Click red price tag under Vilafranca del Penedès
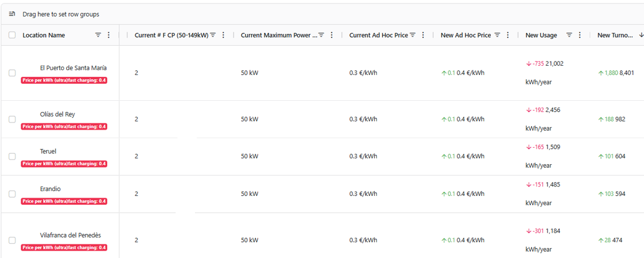644x258 pixels. (64, 247)
